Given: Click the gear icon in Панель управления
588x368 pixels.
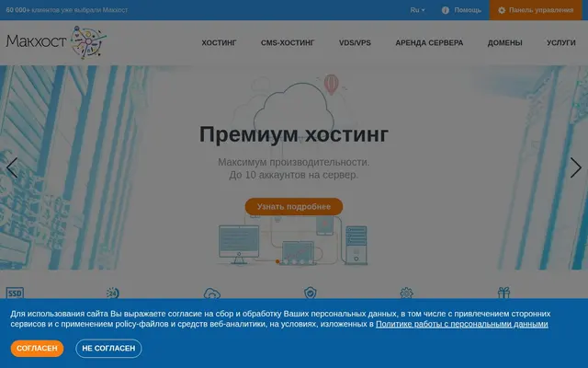Looking at the screenshot, I should 502,10.
